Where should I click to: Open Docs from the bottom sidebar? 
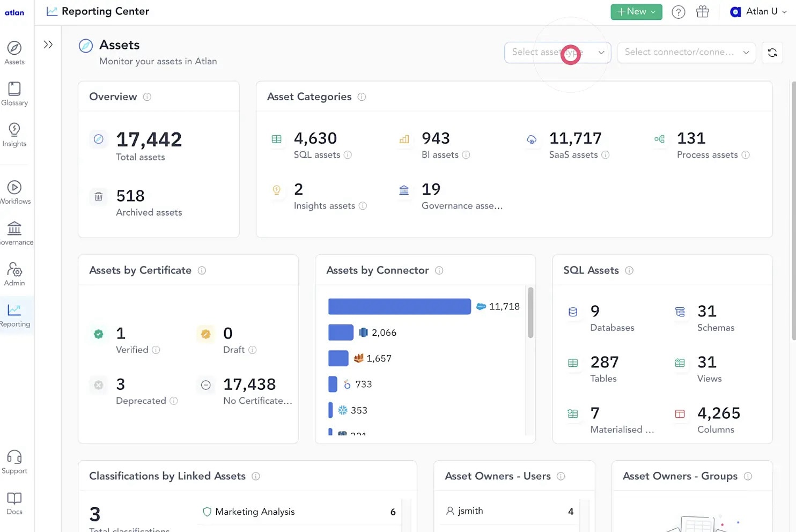(x=14, y=498)
